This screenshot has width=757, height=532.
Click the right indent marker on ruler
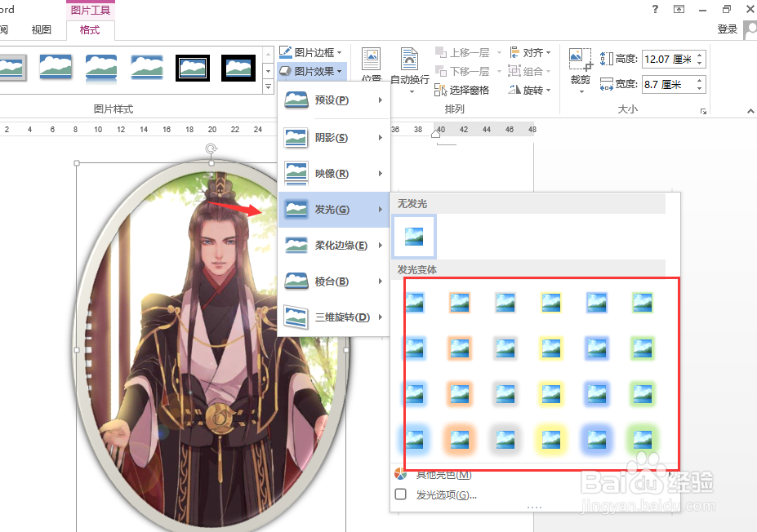click(435, 134)
